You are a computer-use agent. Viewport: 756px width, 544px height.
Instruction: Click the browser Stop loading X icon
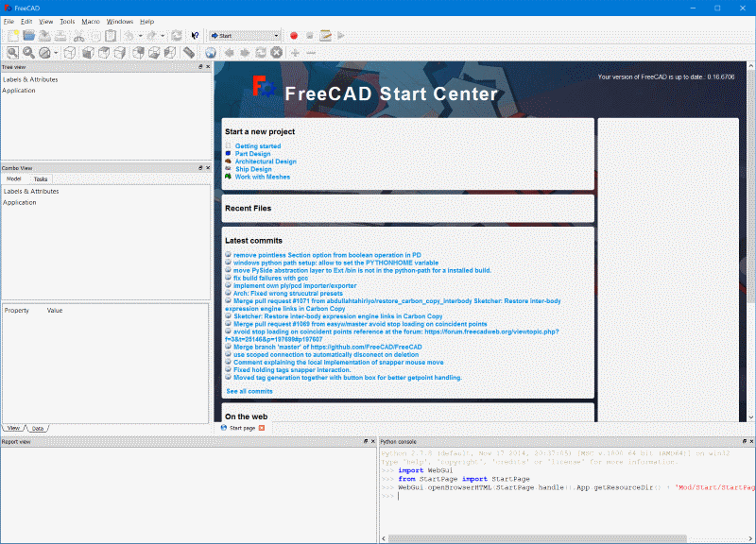click(x=276, y=53)
